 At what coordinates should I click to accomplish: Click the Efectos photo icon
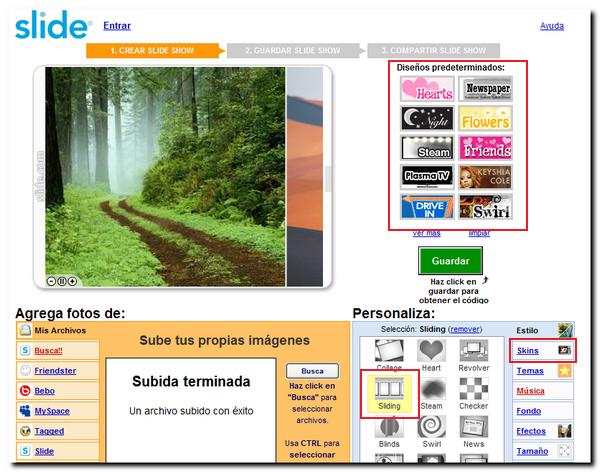(x=565, y=431)
